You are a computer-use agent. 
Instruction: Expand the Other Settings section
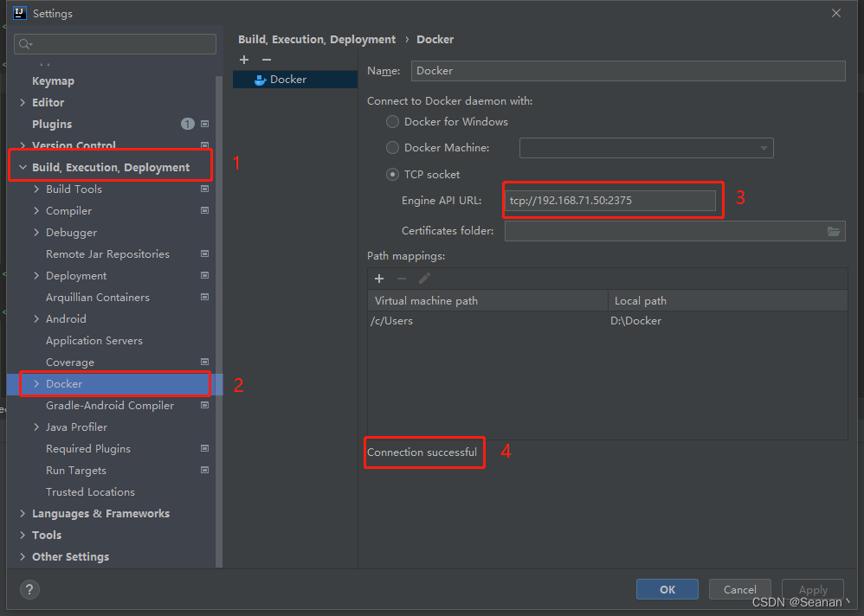click(23, 556)
